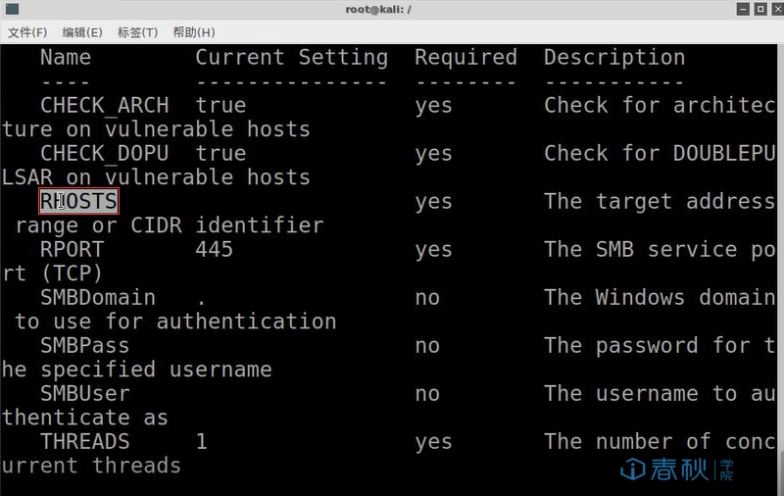Open the 文件(F) menu
The height and width of the screenshot is (496, 784).
28,32
